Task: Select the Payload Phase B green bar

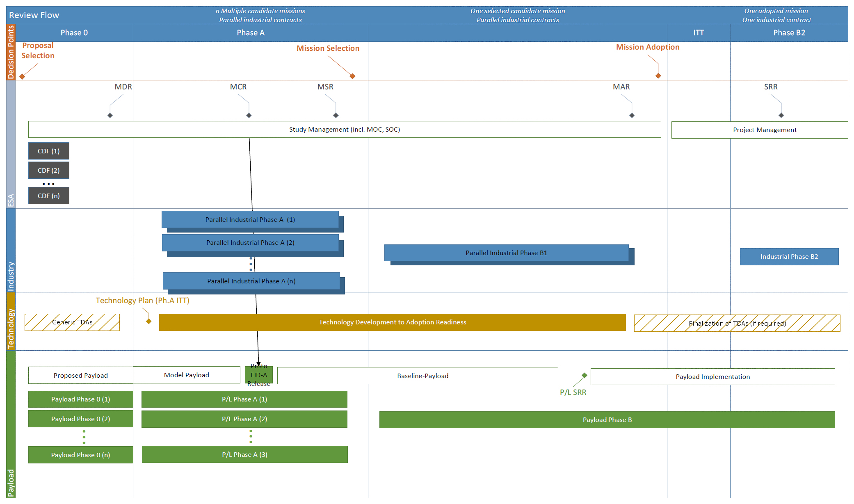Action: [x=607, y=420]
